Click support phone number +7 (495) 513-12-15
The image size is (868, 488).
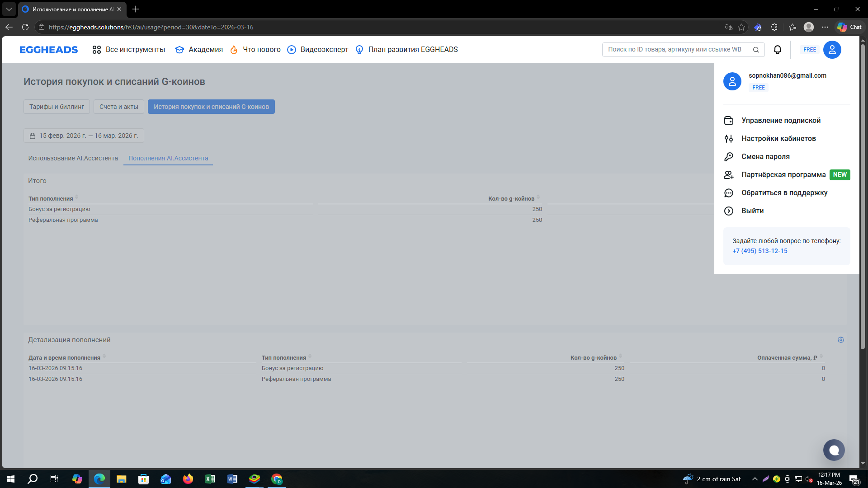click(x=759, y=251)
